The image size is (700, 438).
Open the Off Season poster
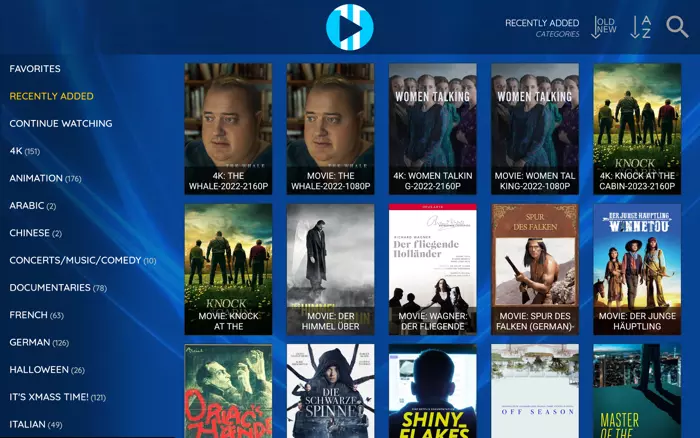click(x=535, y=391)
